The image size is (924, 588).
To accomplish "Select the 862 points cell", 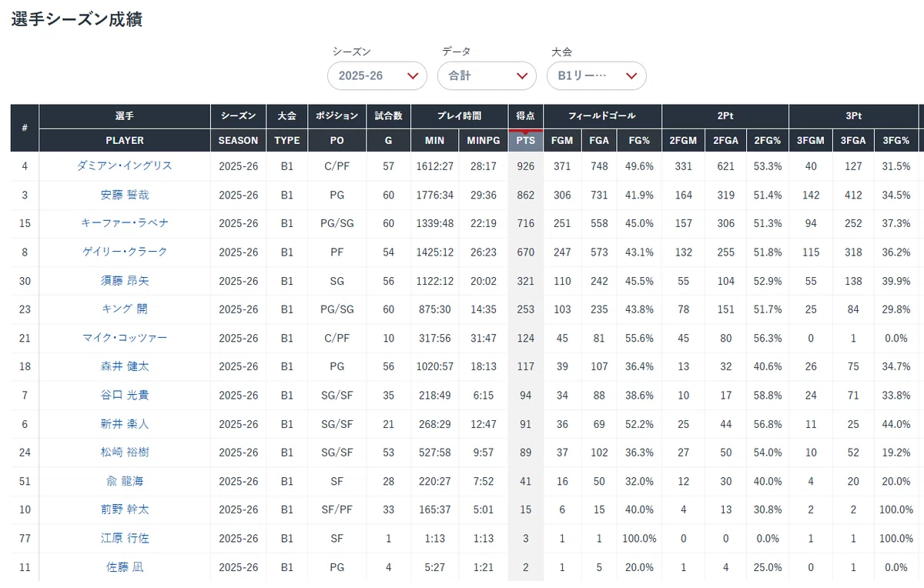I will (526, 195).
